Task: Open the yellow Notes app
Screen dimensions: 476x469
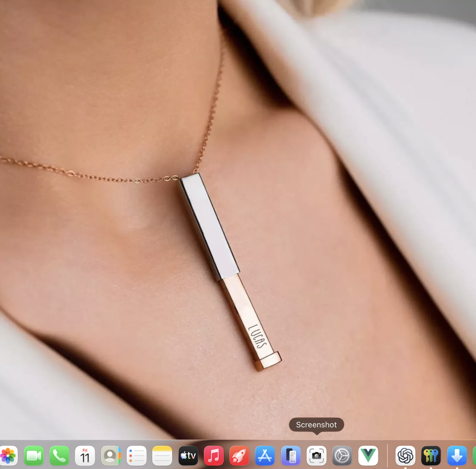Action: (162, 456)
